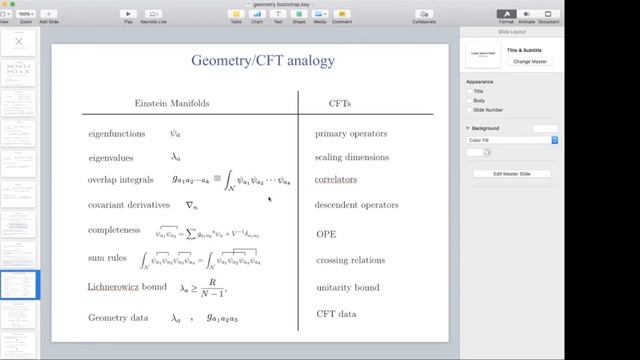This screenshot has height=360, width=640.
Task: Click the 'Einstein Manifolds' column heading
Action: point(172,103)
